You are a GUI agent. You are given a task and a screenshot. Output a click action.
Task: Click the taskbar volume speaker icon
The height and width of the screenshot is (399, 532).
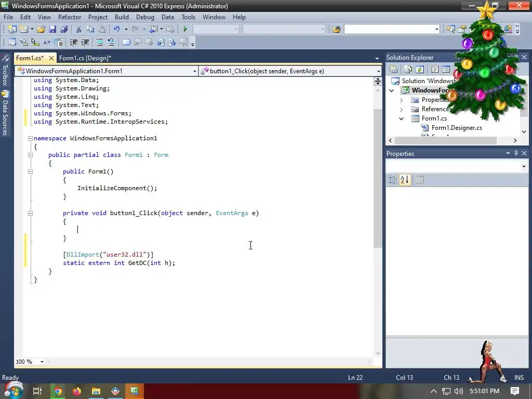458,391
